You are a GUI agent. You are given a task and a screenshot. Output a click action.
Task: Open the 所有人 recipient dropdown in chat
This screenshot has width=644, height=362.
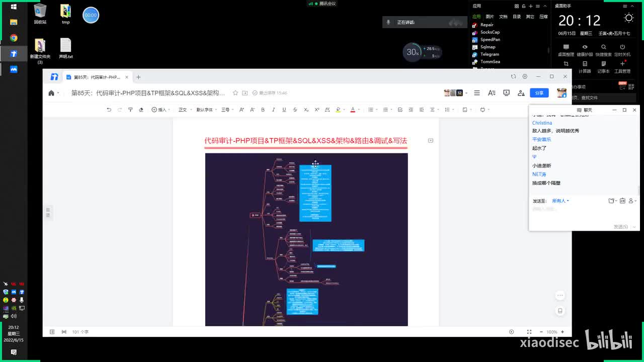[560, 201]
